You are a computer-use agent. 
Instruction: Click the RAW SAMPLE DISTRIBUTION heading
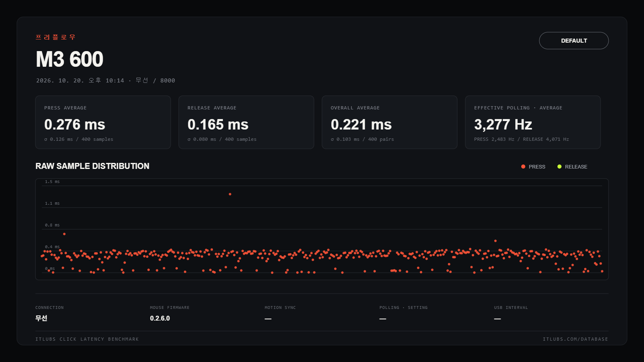[92, 166]
